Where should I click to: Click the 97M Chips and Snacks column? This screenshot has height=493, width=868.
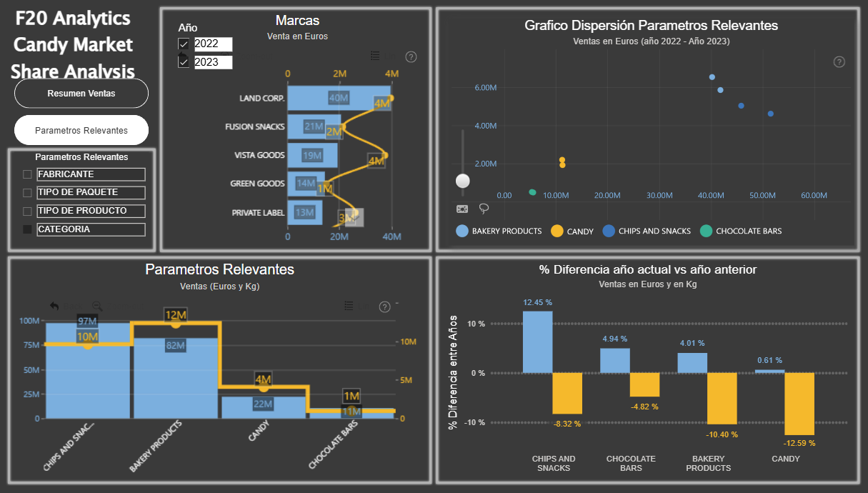tap(87, 370)
